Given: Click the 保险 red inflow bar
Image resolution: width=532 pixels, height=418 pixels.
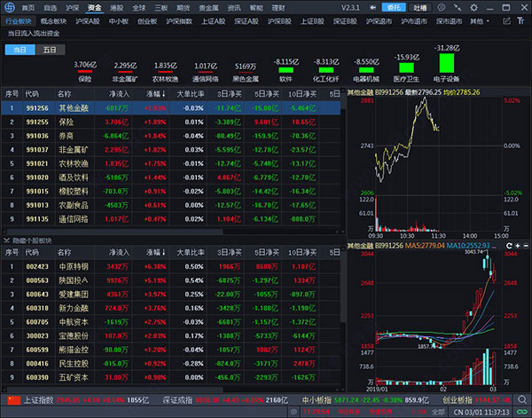Looking at the screenshot, I should pos(85,72).
